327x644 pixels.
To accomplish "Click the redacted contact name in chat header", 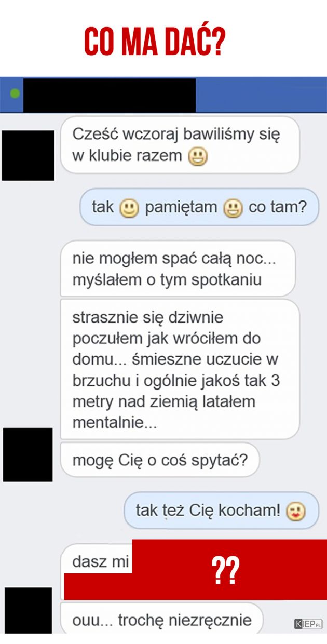I will click(x=110, y=95).
